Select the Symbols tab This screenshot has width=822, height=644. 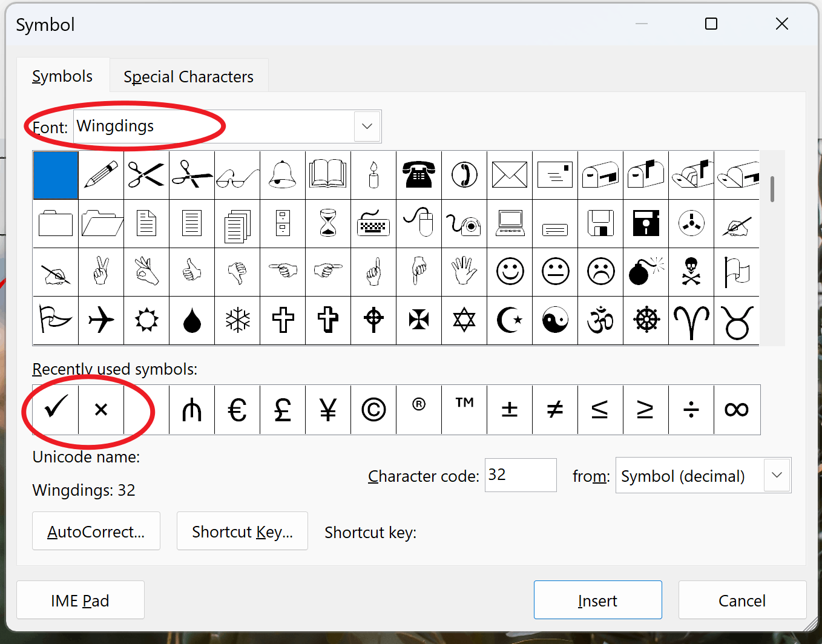(62, 76)
